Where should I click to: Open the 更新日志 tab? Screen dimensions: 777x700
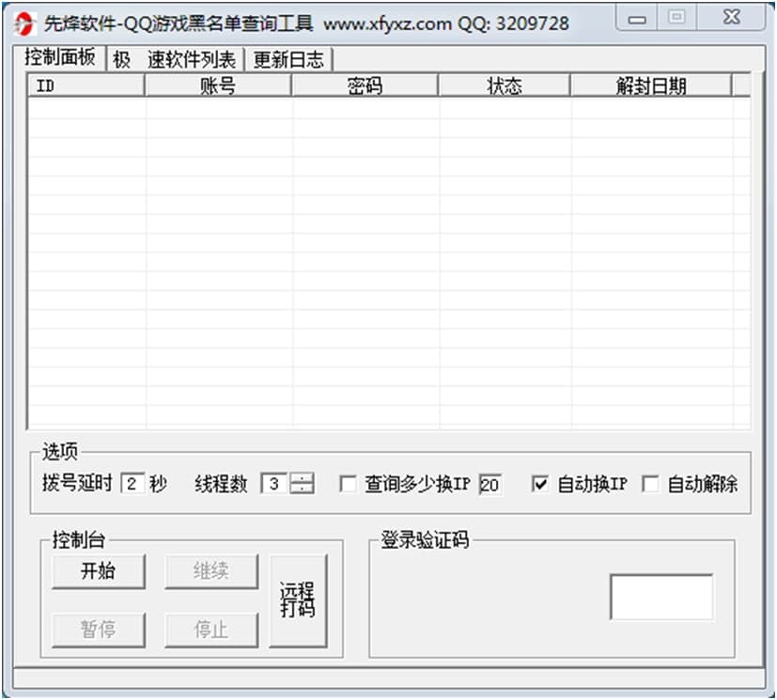click(x=288, y=60)
